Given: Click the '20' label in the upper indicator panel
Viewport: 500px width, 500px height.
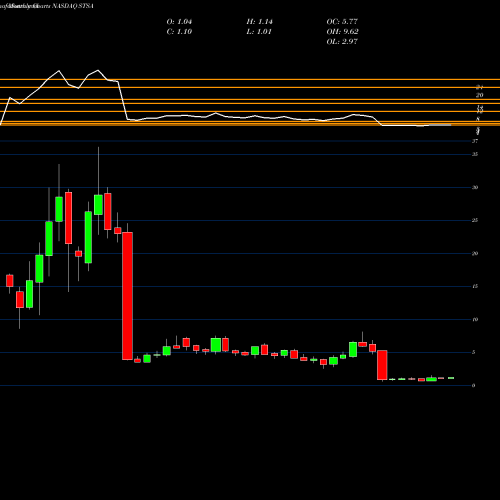Looking at the screenshot, I should point(479,95).
